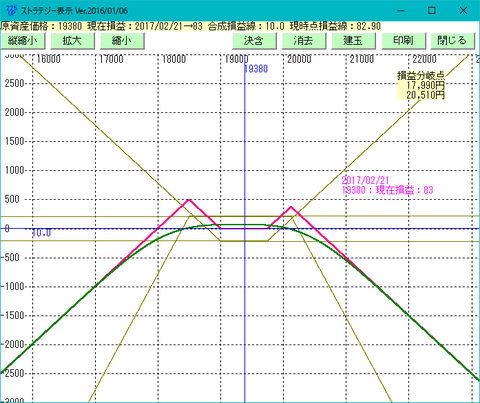480x403 pixels.
Task: Click the magenta 2017/02/21 date label
Action: click(365, 180)
